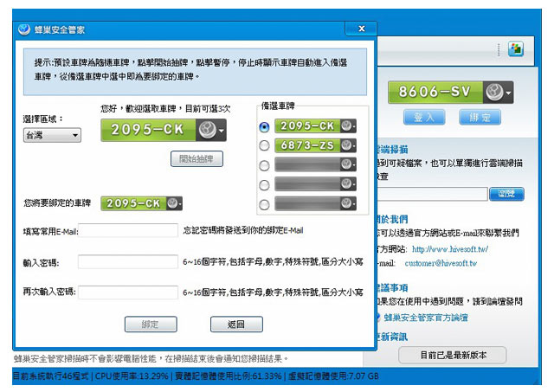Click the top-right toolbar icon in main window

516,48
